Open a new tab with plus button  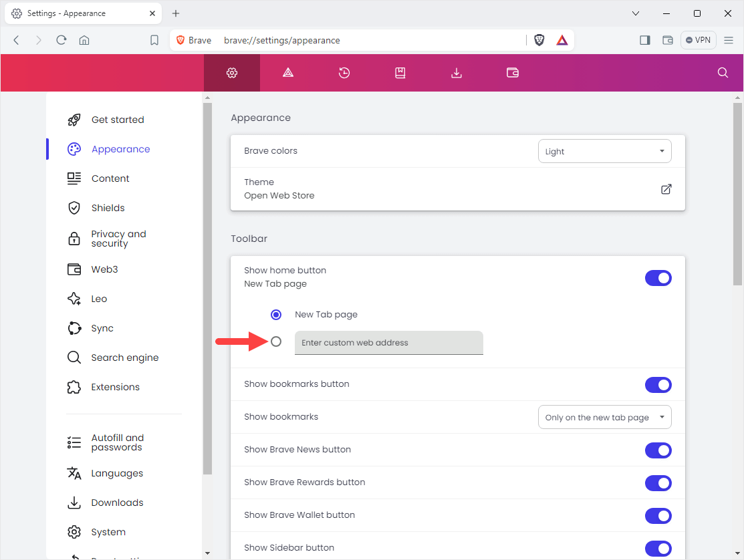pyautogui.click(x=176, y=13)
